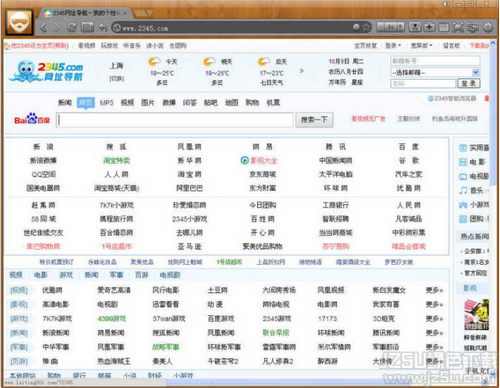The height and width of the screenshot is (388, 500).
Task: Click the 2345.com octopus logo
Action: [x=47, y=71]
